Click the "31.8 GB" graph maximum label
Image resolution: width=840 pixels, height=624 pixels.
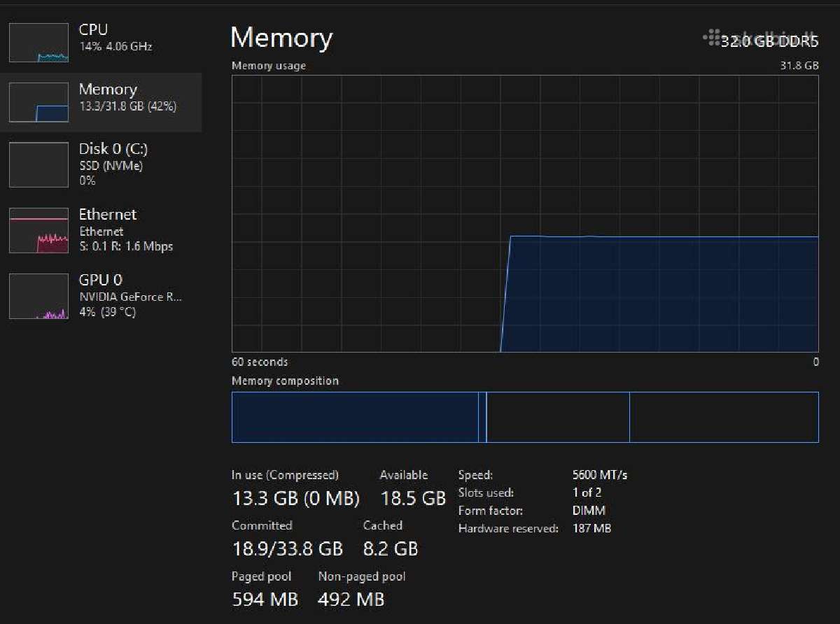pos(799,66)
